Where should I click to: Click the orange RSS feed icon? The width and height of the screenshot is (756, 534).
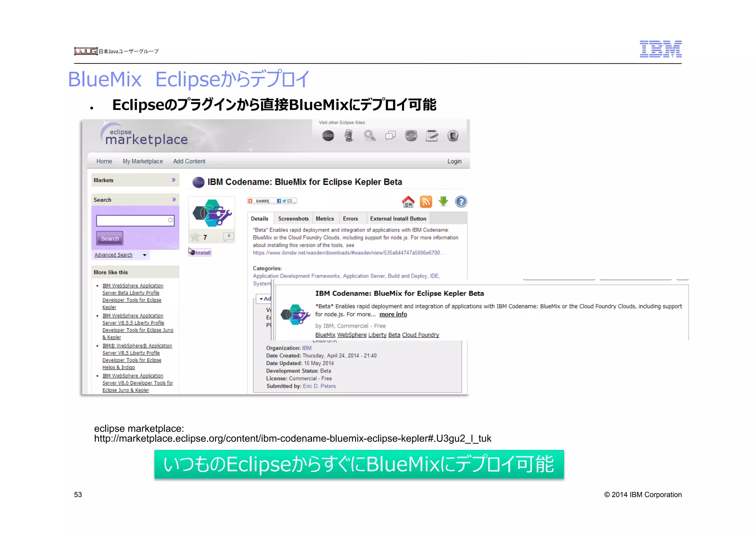426,201
